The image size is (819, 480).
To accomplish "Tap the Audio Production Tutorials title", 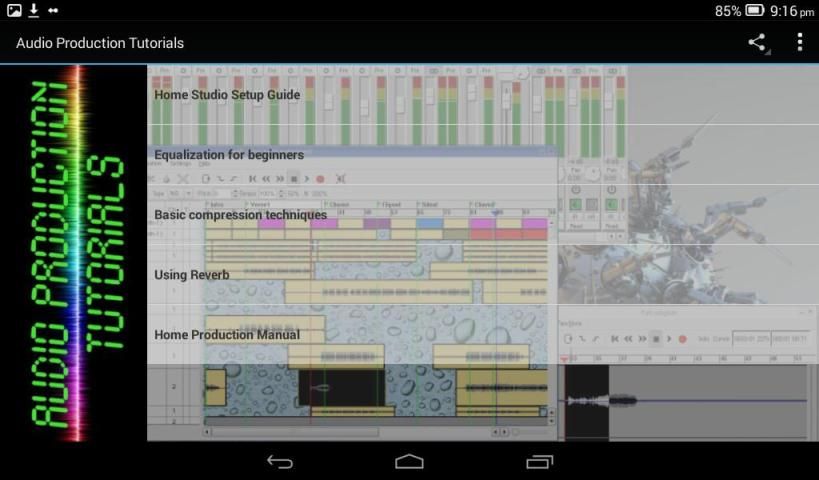I will coord(100,43).
